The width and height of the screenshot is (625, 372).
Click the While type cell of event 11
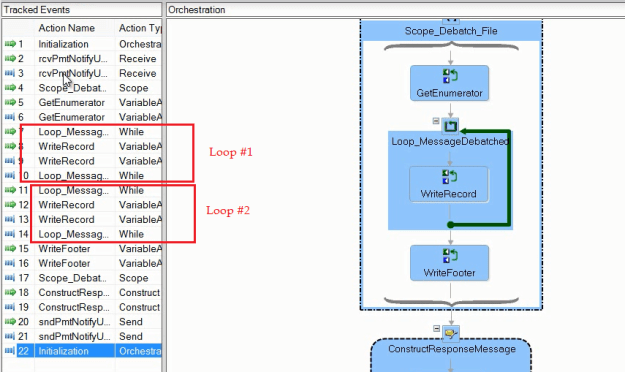click(132, 190)
